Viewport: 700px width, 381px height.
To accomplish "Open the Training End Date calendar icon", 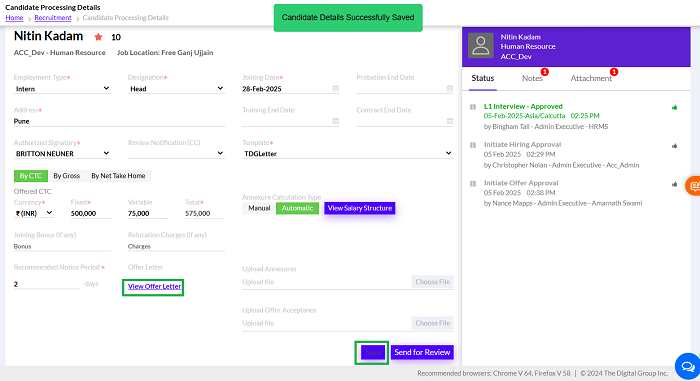I will [x=335, y=121].
